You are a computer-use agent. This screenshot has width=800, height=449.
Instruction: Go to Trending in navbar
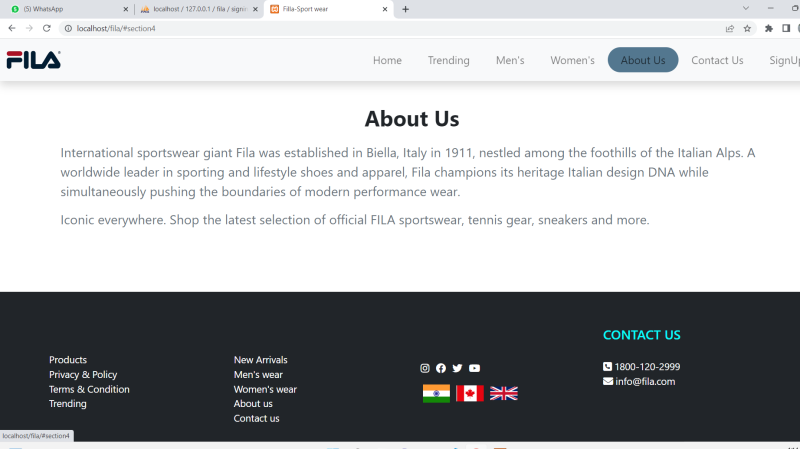coord(448,60)
